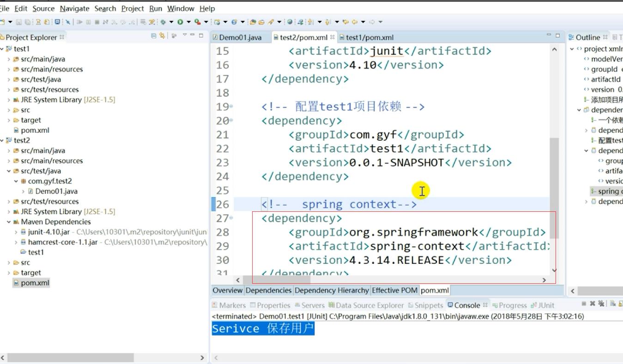Click editor scroll-down arrow
The height and width of the screenshot is (364, 623).
coord(554,270)
